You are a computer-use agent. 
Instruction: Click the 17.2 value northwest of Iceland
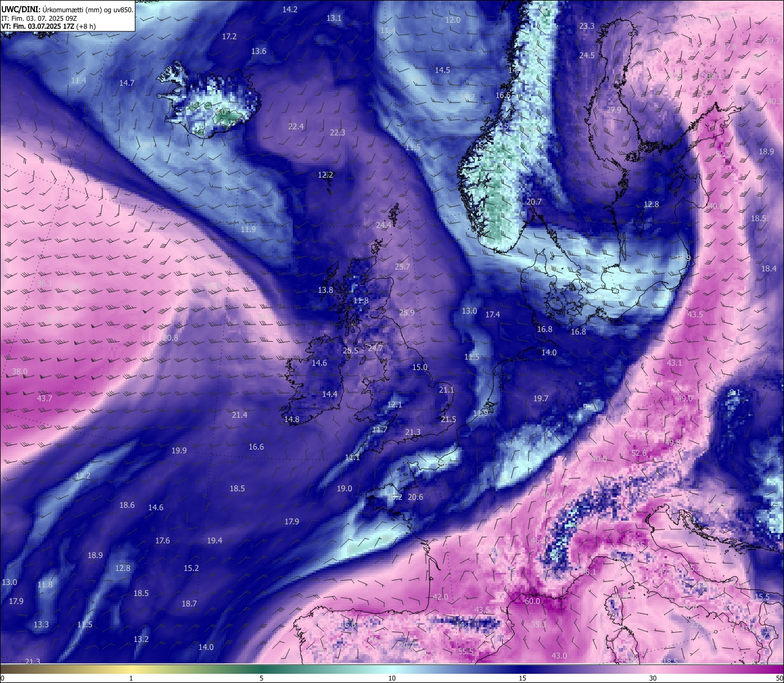coord(229,36)
